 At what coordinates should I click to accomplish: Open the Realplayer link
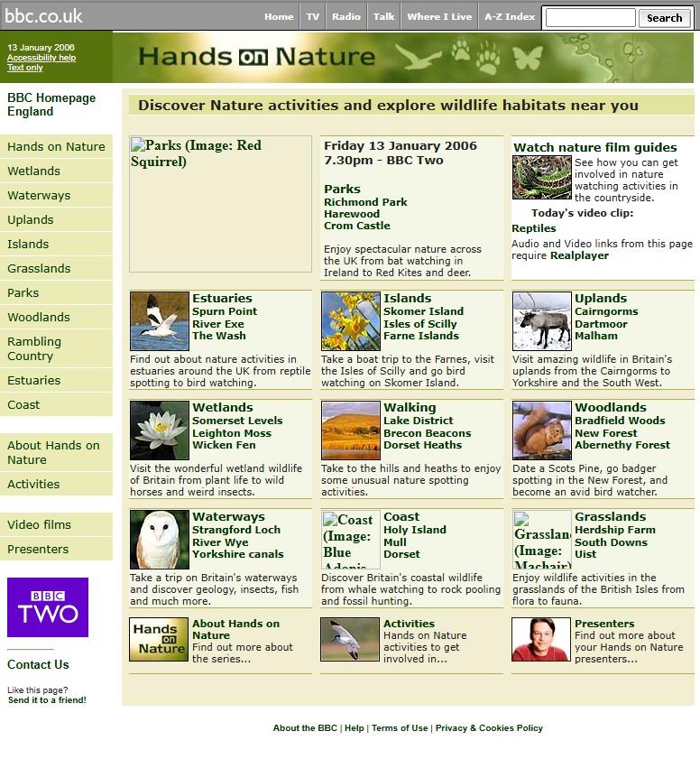[579, 255]
